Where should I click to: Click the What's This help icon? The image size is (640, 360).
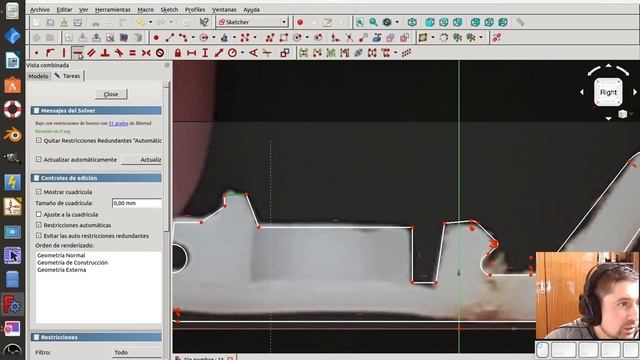[x=204, y=22]
